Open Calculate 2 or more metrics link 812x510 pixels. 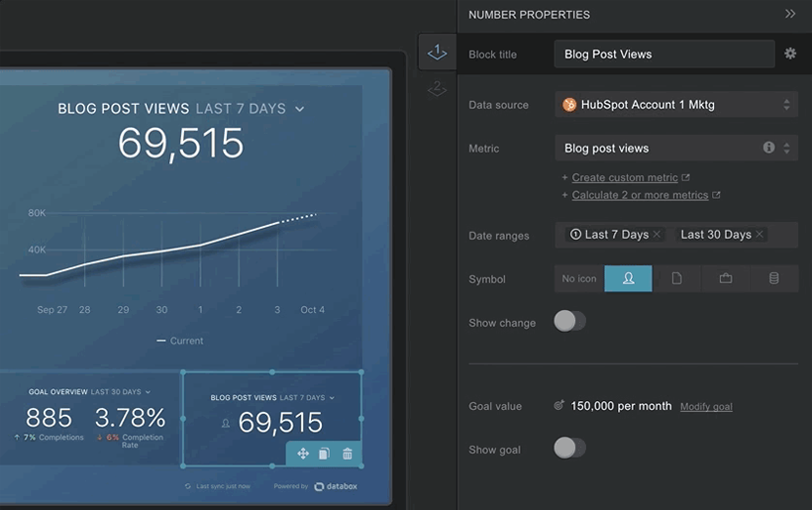640,195
